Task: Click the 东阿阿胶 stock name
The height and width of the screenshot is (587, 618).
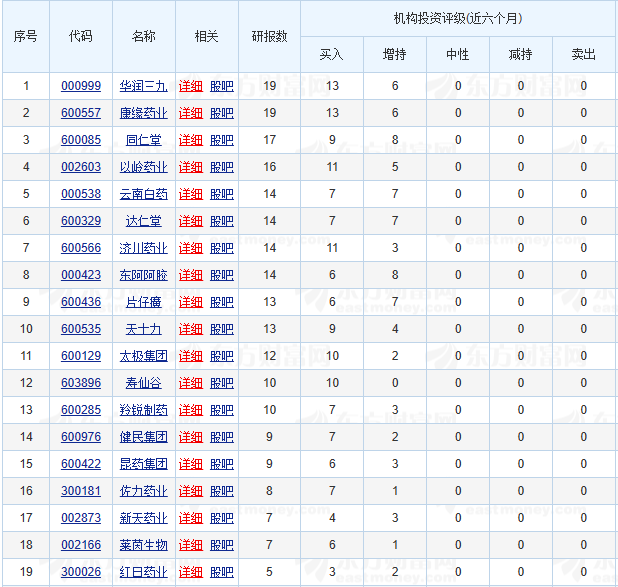Action: click(144, 275)
